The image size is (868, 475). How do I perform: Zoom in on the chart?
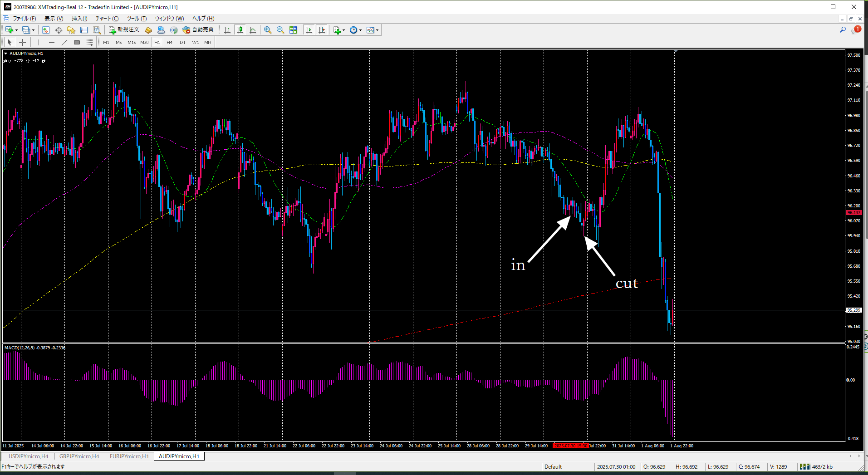[x=268, y=30]
